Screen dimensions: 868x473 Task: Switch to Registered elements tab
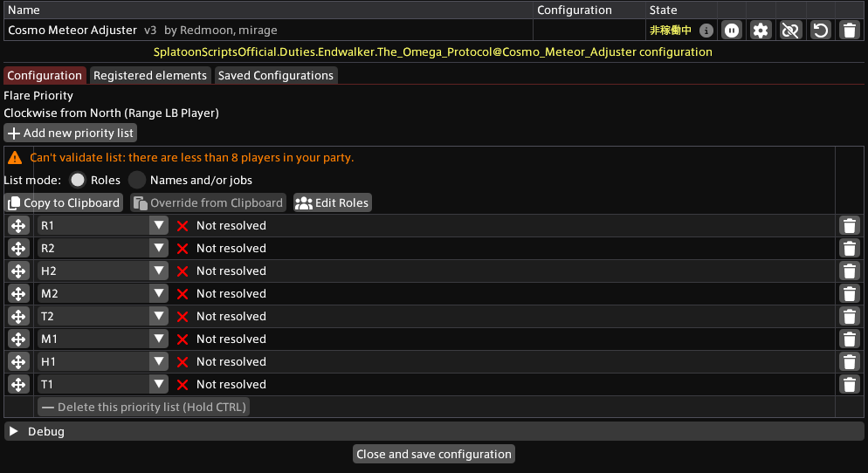(x=150, y=75)
